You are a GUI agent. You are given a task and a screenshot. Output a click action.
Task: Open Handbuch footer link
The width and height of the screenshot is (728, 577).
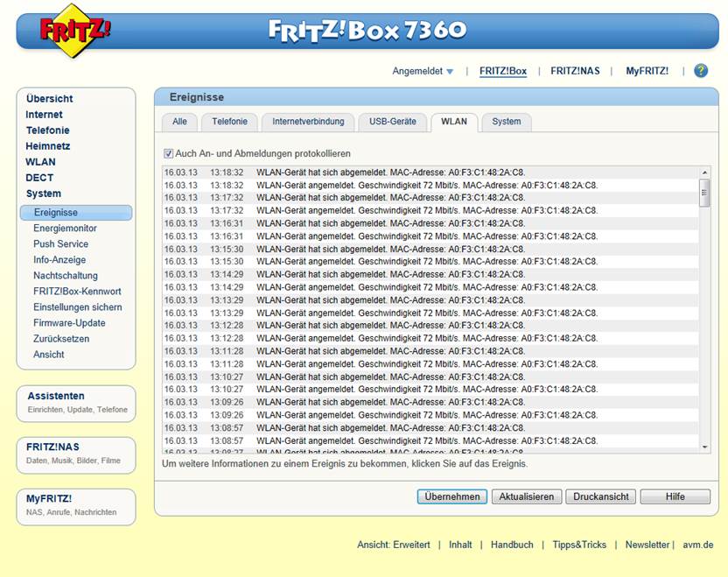tap(512, 545)
